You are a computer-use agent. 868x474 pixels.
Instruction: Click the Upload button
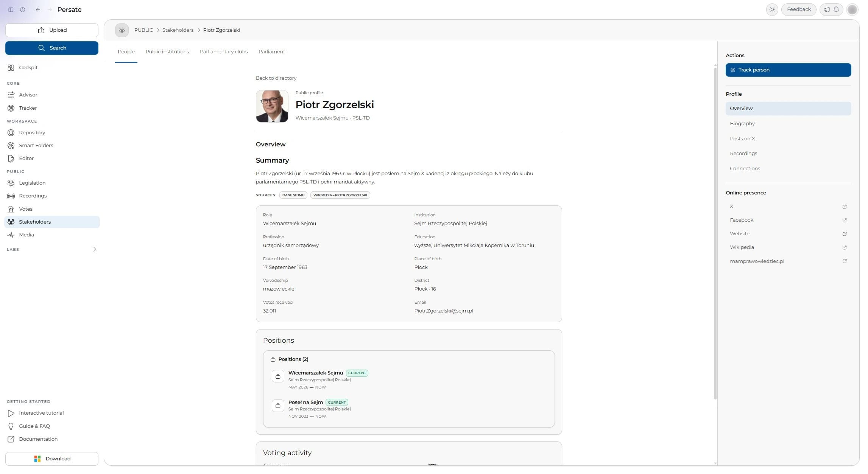click(x=52, y=30)
